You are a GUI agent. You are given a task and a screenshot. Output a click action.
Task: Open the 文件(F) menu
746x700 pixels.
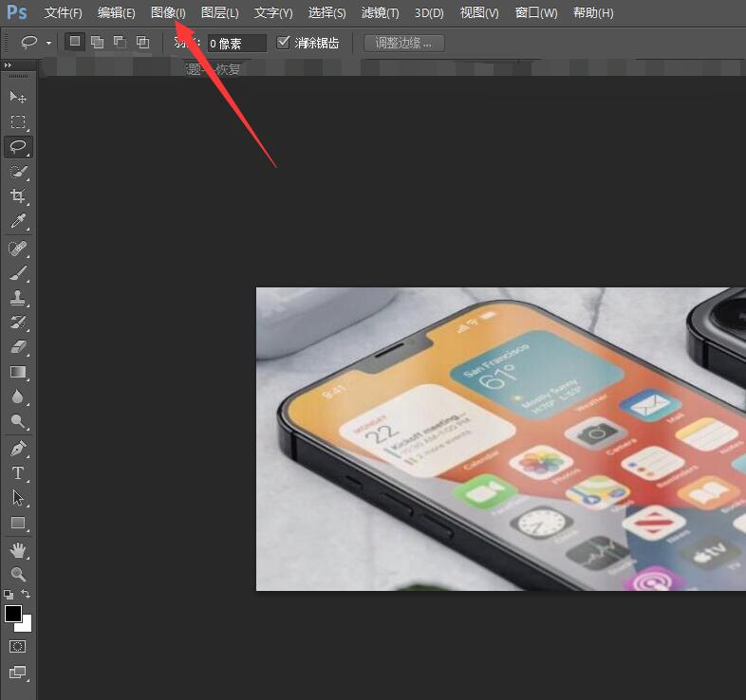(x=63, y=12)
